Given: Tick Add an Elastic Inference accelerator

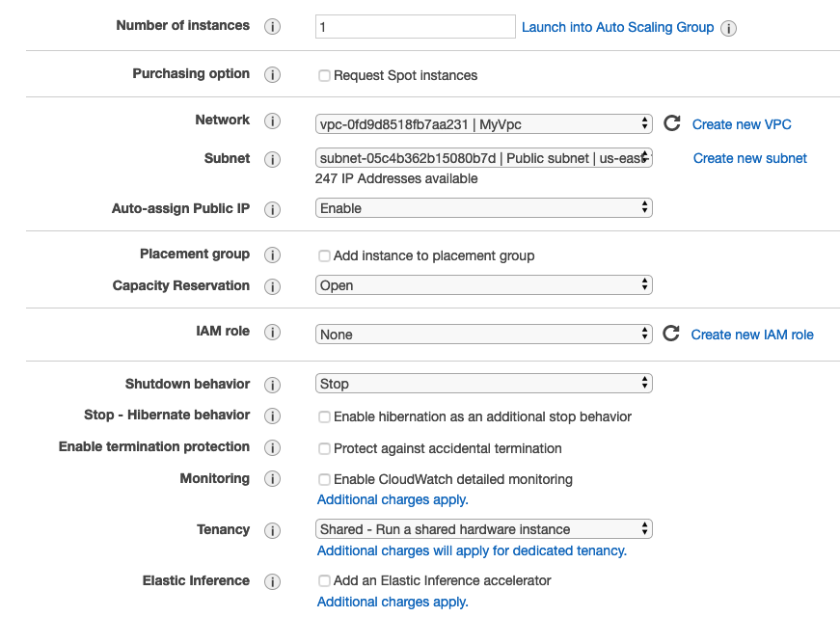Looking at the screenshot, I should (324, 580).
